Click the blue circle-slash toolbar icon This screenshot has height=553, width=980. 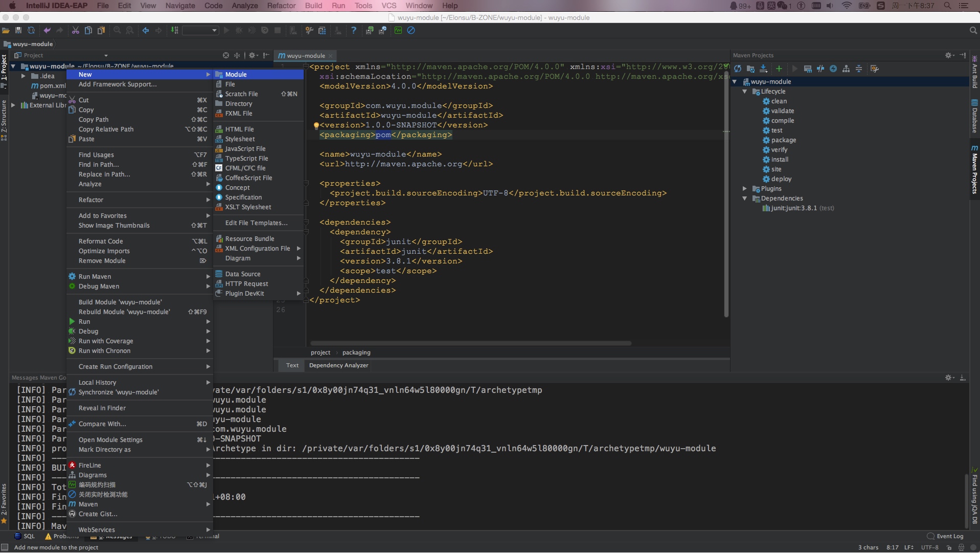(x=411, y=31)
